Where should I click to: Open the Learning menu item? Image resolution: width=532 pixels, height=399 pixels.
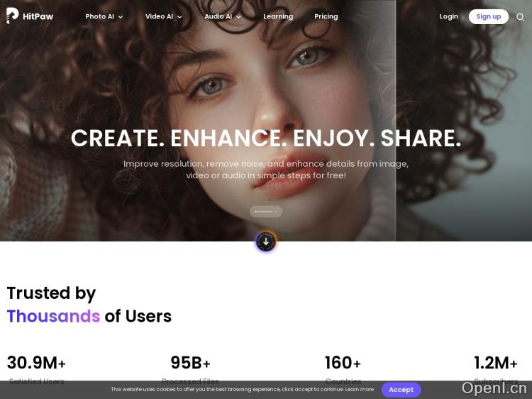coord(278,16)
